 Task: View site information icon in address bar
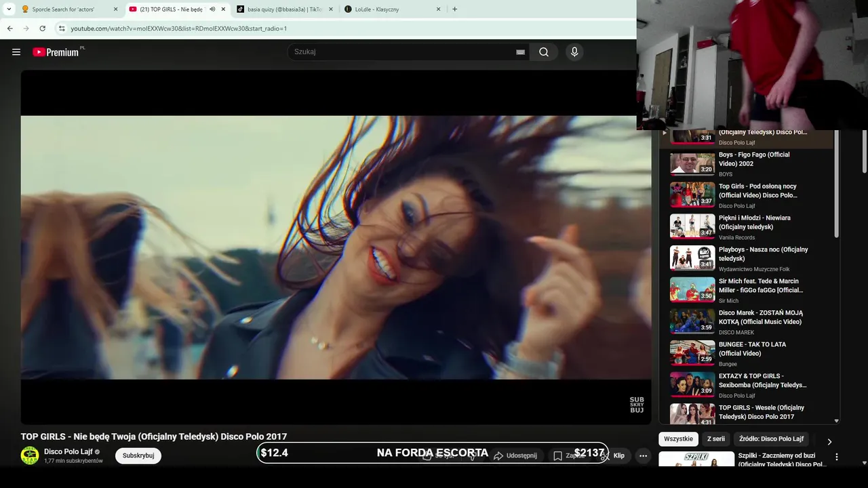pyautogui.click(x=62, y=28)
